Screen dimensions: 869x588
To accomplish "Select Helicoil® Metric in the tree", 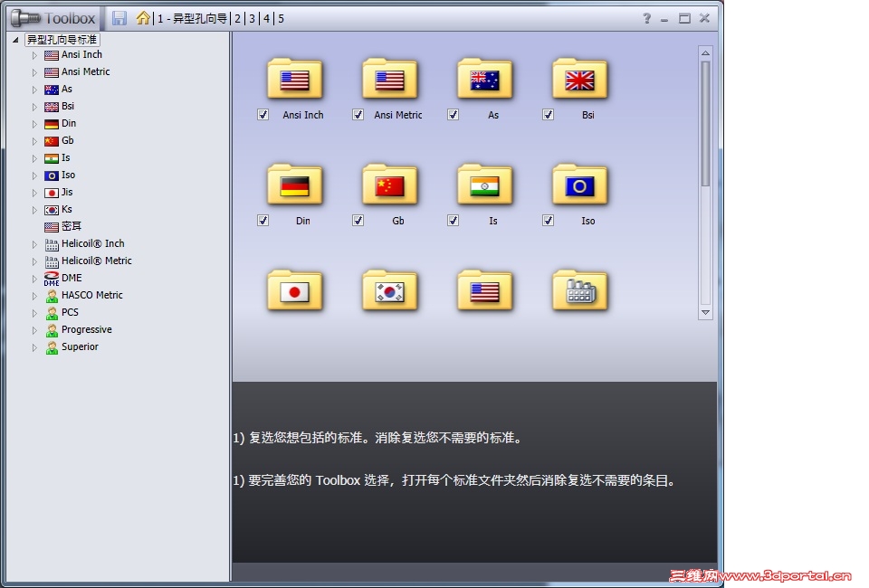I will click(97, 261).
